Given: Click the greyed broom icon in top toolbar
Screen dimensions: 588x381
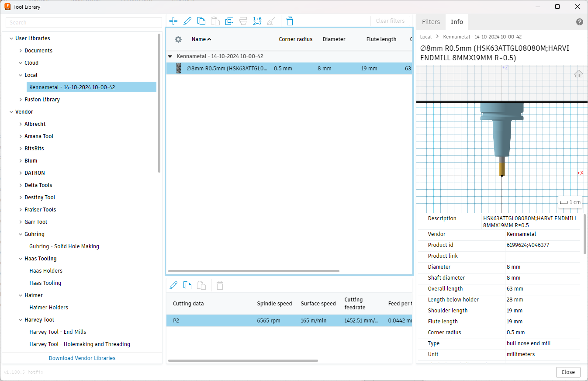Looking at the screenshot, I should point(271,21).
